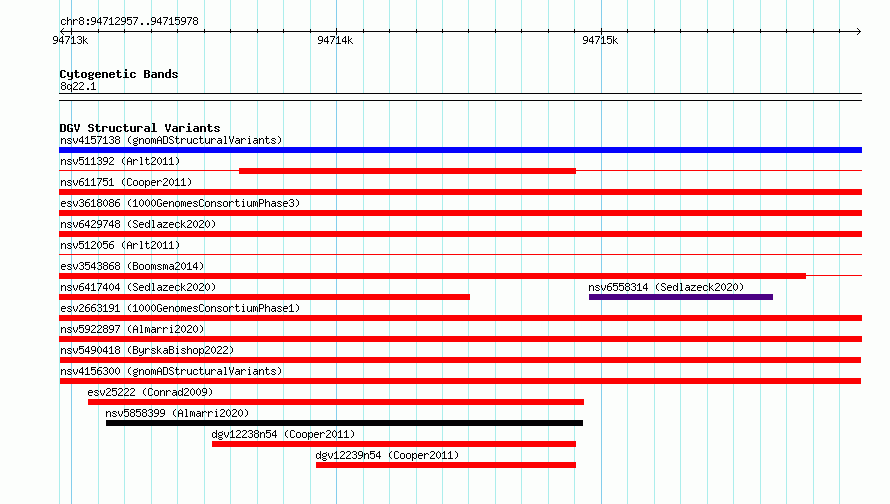
Task: Click the red esv2663191 variant bar
Action: coord(460,318)
